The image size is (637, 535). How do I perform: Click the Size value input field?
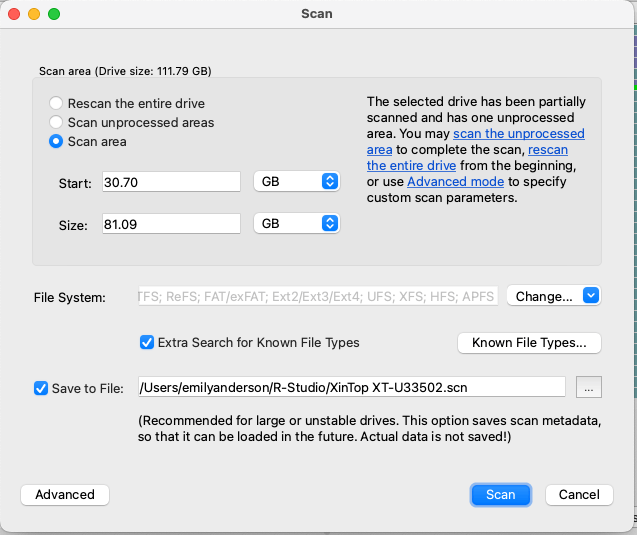[171, 224]
